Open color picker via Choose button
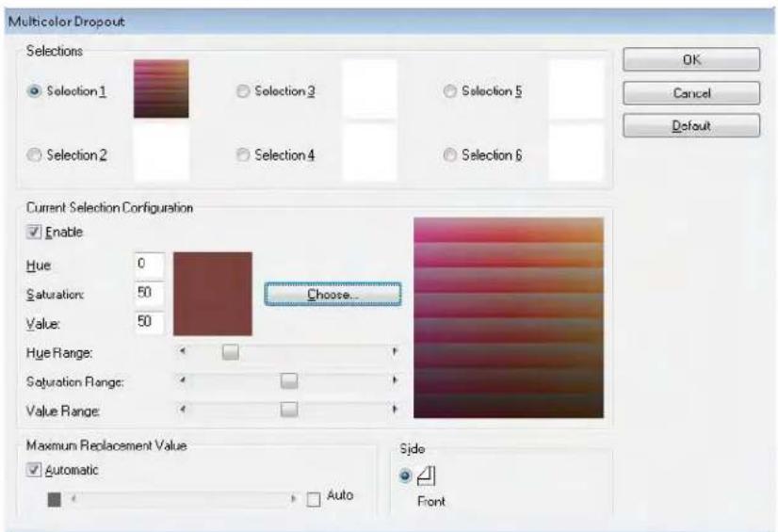778x532 pixels. click(332, 294)
